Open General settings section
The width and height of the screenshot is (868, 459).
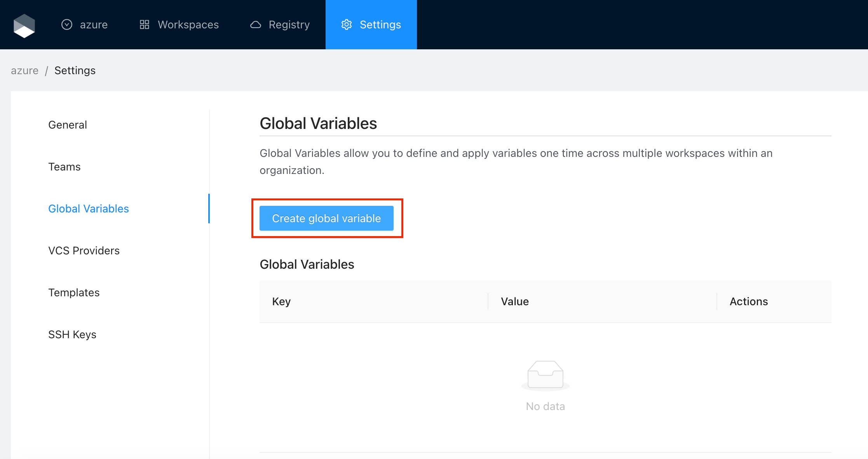click(x=68, y=125)
